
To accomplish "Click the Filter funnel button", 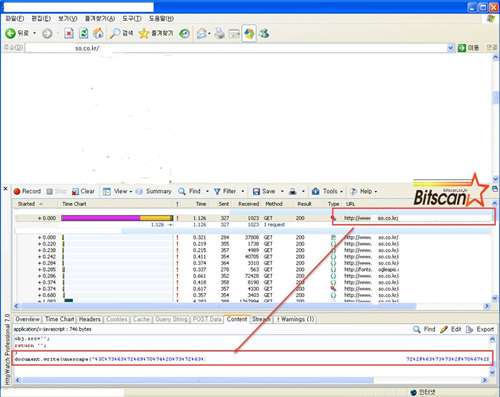I will point(225,191).
